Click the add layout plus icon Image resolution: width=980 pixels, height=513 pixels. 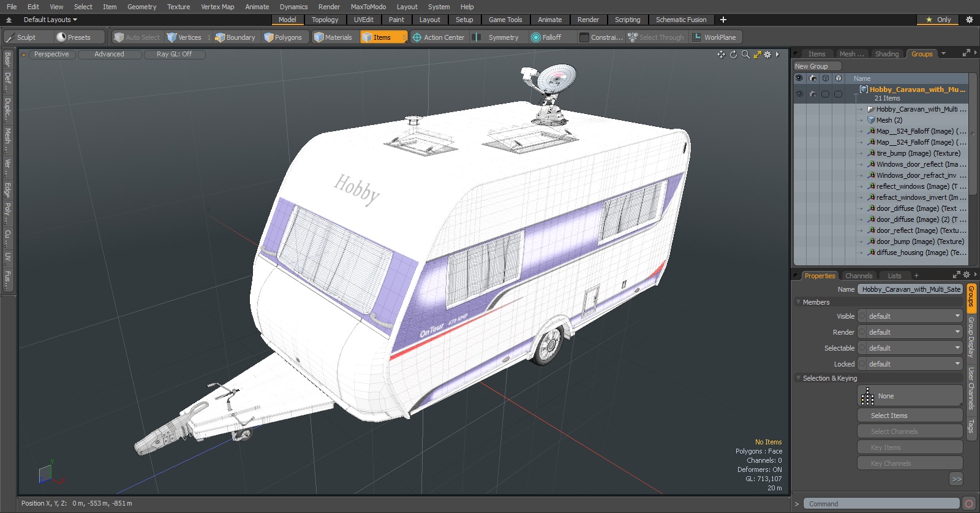[x=723, y=20]
